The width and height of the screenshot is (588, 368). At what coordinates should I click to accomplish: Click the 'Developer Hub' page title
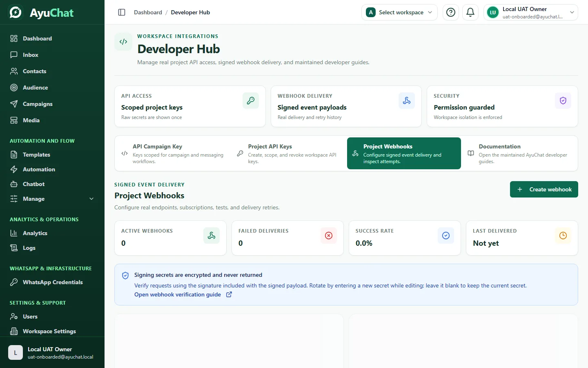click(178, 49)
